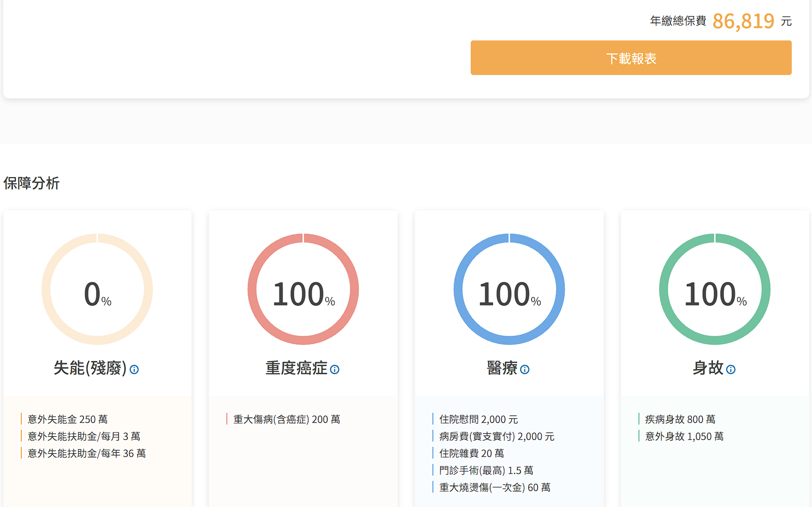Select 重大燒燙傷(一次金) 60 萬 entry

tap(495, 487)
